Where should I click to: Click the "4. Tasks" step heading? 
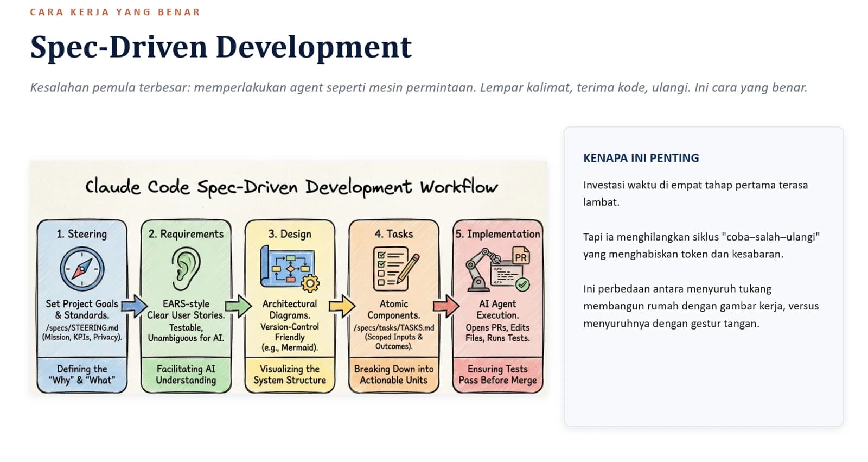(x=394, y=234)
